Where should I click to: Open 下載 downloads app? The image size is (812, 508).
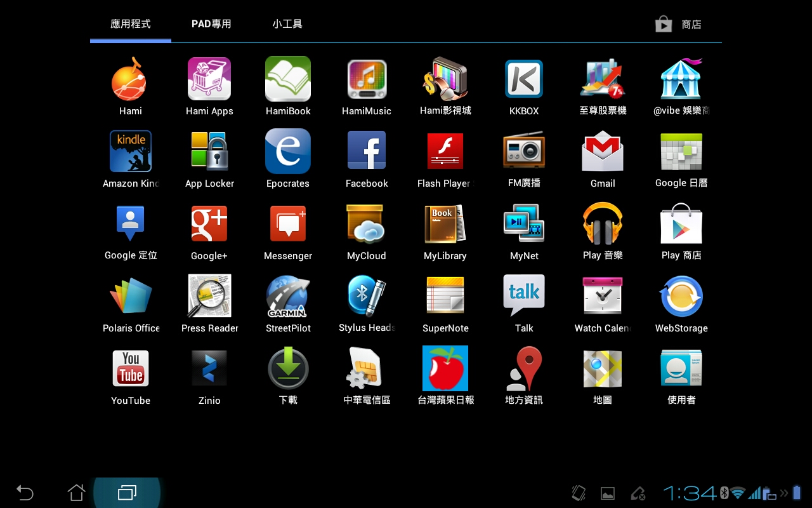288,368
